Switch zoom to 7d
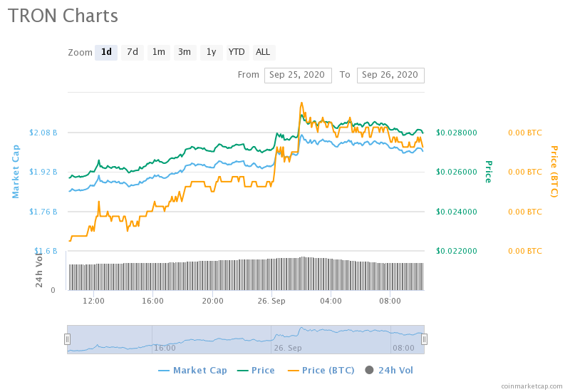This screenshot has height=392, width=570. click(133, 52)
